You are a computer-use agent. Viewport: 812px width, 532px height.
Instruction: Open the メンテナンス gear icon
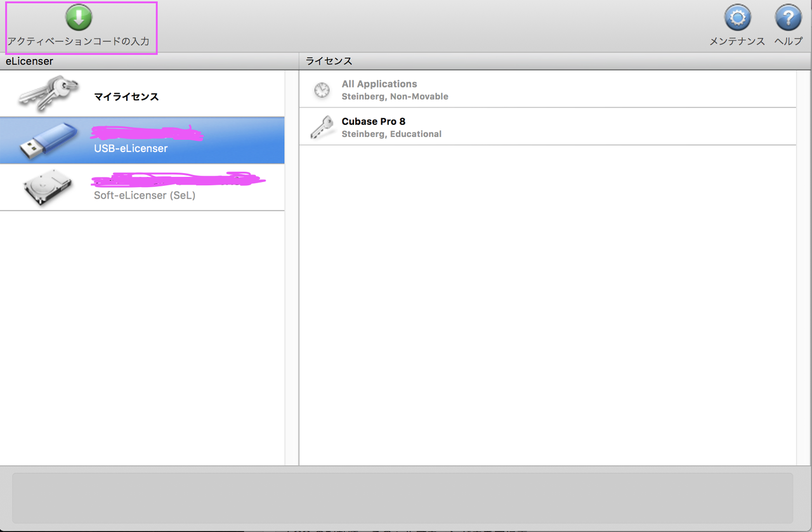coord(737,18)
